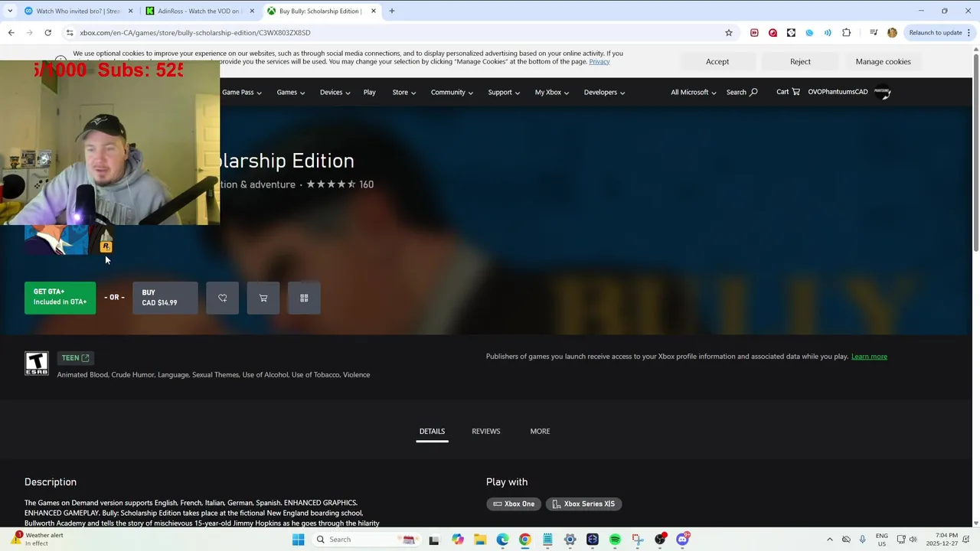Add the game to wishlist with heart icon
This screenshot has width=980, height=551.
point(222,298)
